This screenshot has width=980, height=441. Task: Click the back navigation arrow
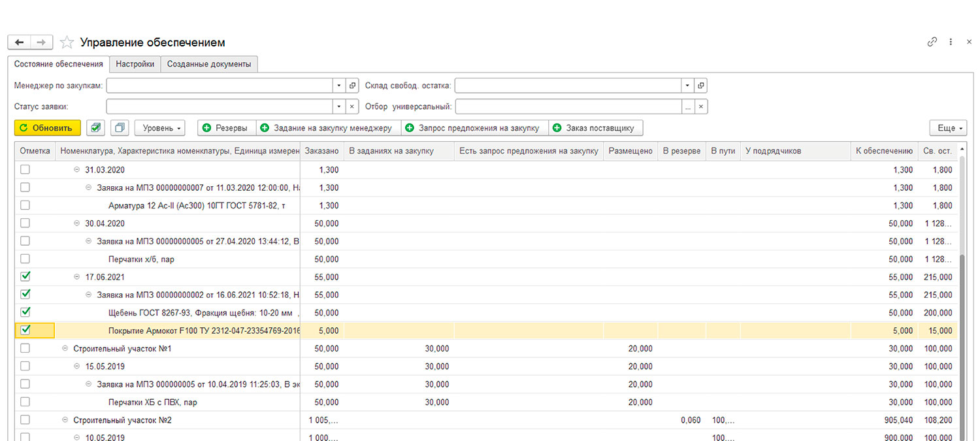tap(19, 42)
